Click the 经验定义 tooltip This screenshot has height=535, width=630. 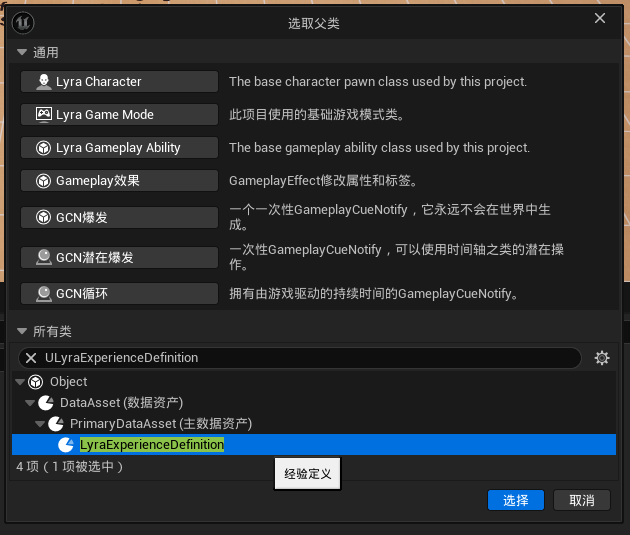click(308, 474)
